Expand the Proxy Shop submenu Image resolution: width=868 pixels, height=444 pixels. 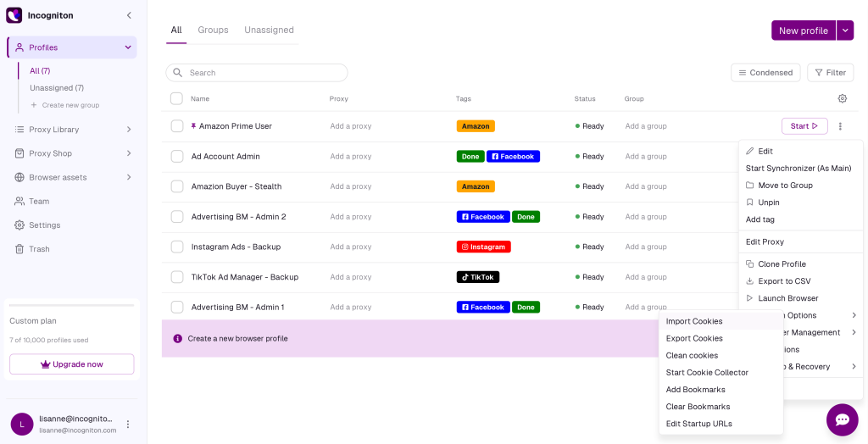(x=129, y=153)
